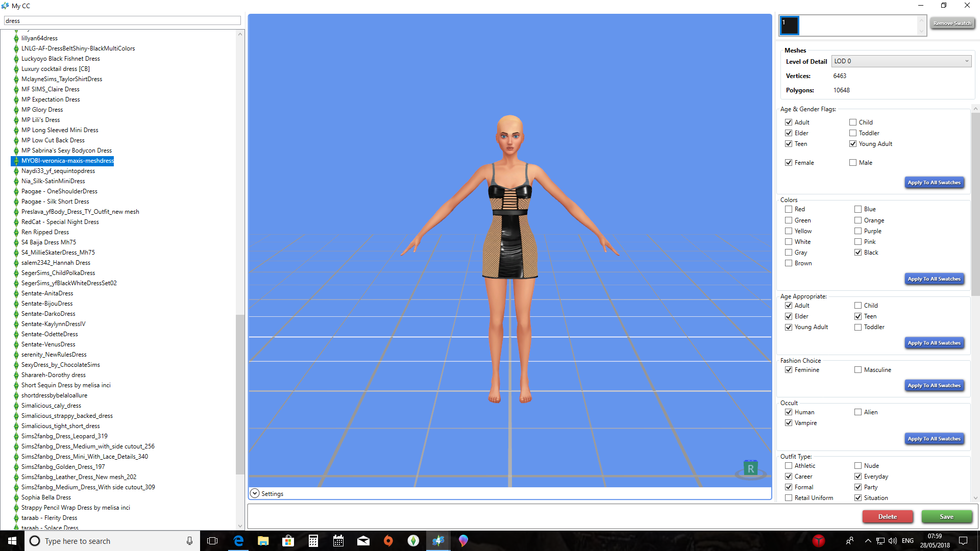980x551 pixels.
Task: Expand the Settings panel chevron
Action: (255, 493)
